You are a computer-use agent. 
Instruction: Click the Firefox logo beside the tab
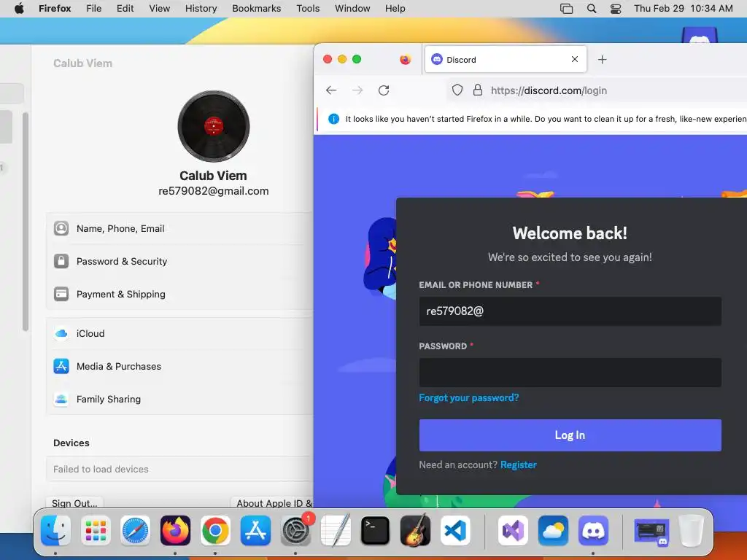coord(405,60)
